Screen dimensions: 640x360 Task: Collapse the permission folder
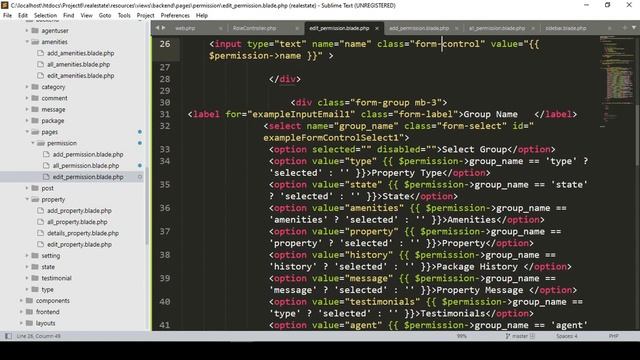33,143
